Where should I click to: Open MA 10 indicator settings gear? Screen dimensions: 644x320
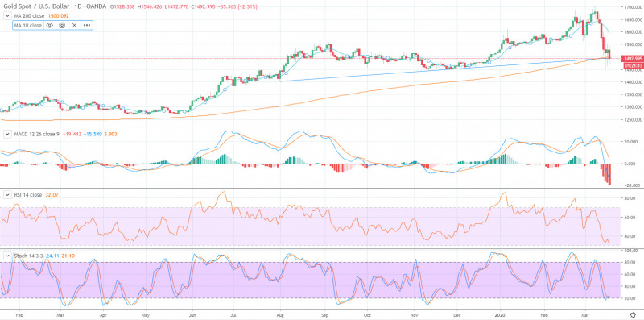(62, 25)
